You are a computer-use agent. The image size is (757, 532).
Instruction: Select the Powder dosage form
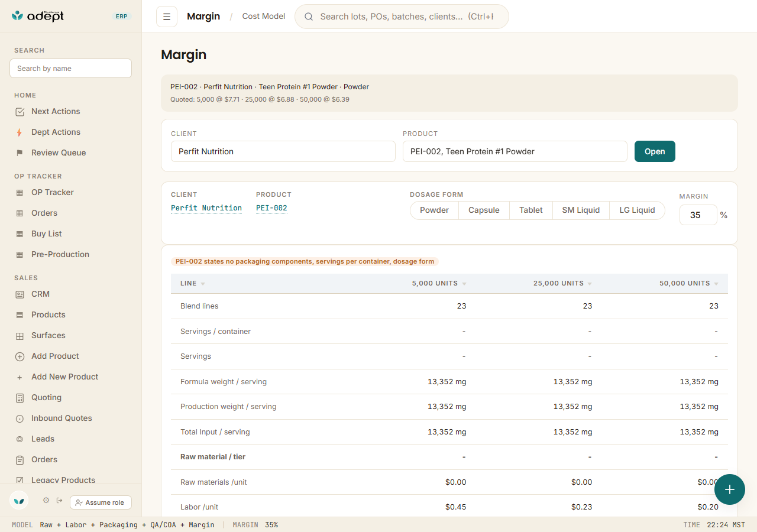[x=434, y=210]
